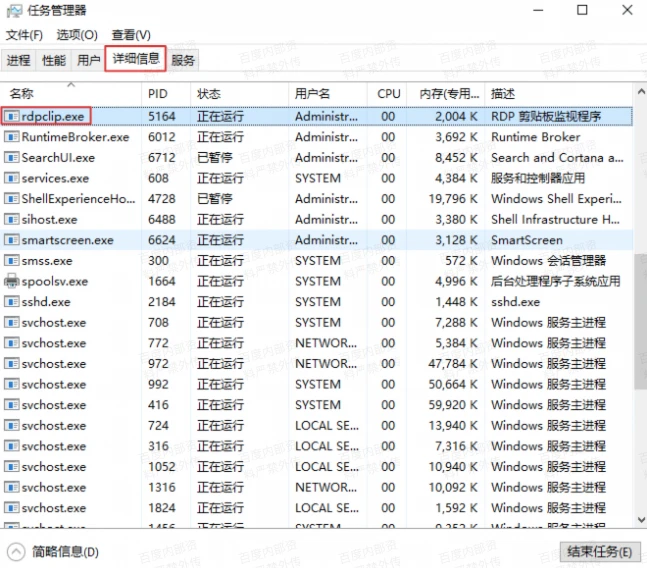647x568 pixels.
Task: Select the SearchUI.exe name text
Action: tap(58, 158)
